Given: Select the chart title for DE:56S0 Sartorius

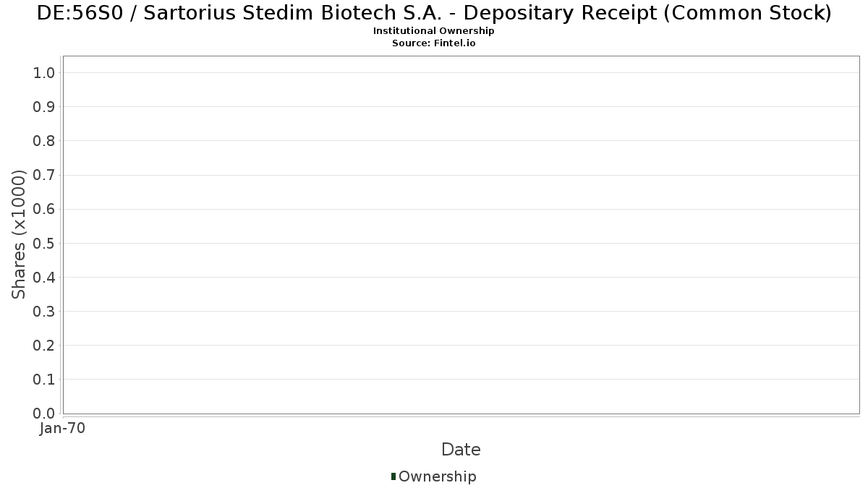Looking at the screenshot, I should 434,13.
